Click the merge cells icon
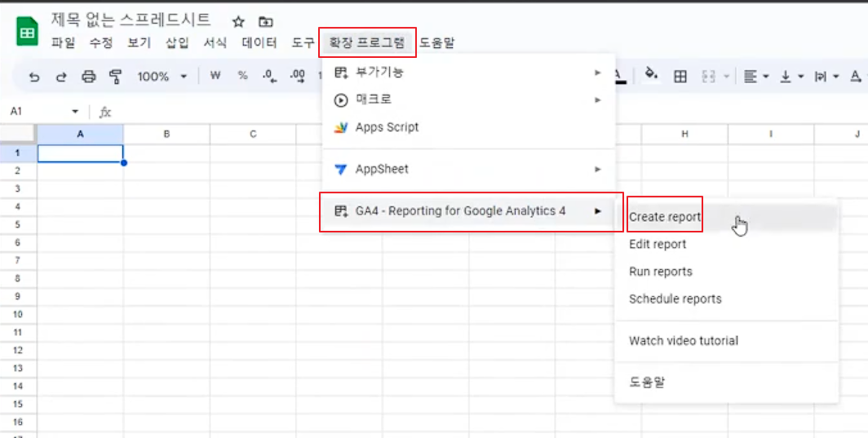868x438 pixels. 708,77
